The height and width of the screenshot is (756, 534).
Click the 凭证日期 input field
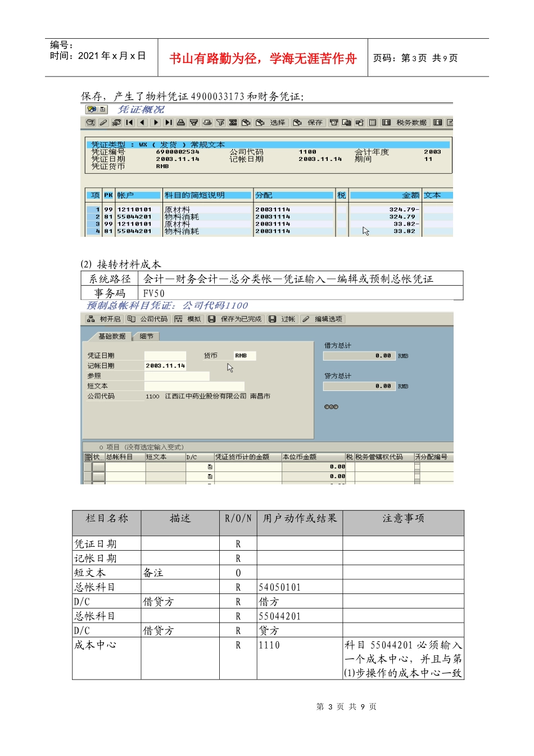(x=165, y=355)
